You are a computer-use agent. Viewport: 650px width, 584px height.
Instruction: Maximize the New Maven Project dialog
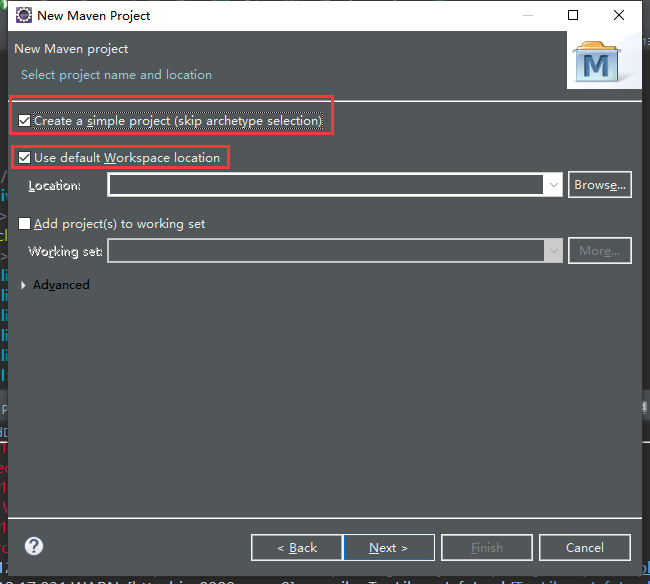coord(573,15)
